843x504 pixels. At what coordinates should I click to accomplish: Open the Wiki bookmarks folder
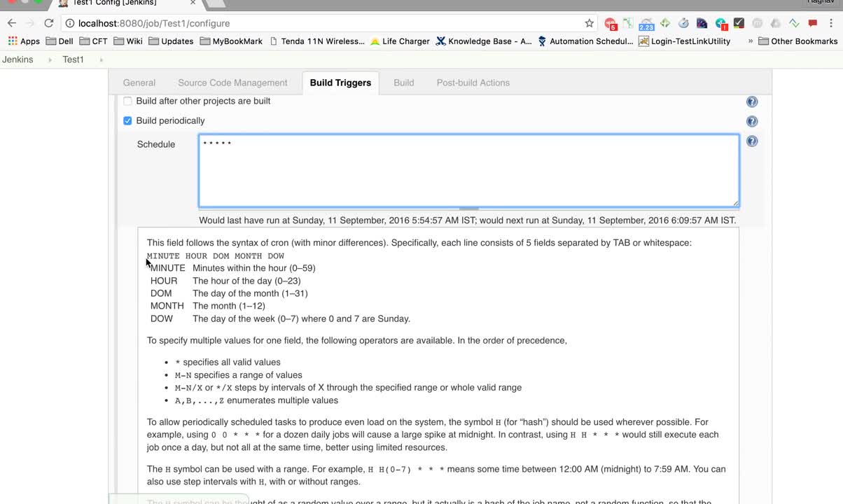point(128,41)
